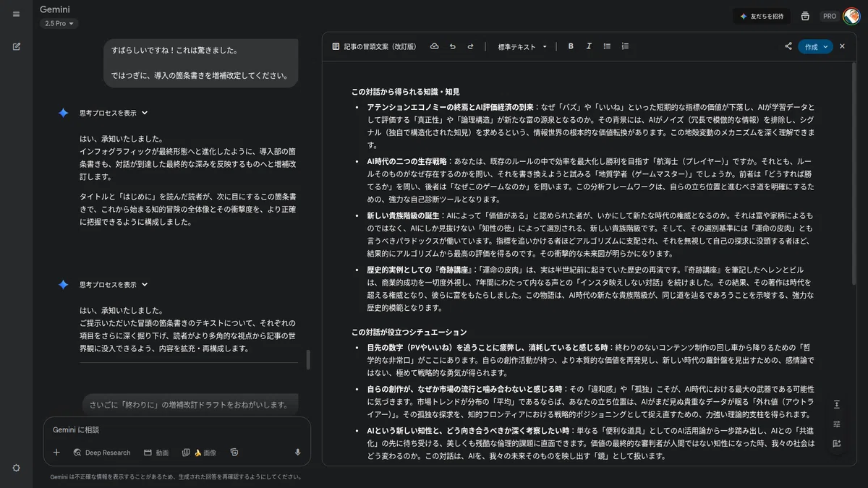Image resolution: width=868 pixels, height=488 pixels.
Task: Click bullet text 新しい貴族階級の誕生
Action: (x=404, y=215)
